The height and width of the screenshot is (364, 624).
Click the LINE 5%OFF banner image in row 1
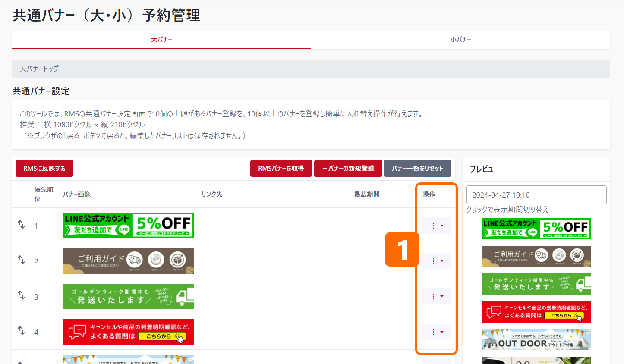tap(129, 225)
